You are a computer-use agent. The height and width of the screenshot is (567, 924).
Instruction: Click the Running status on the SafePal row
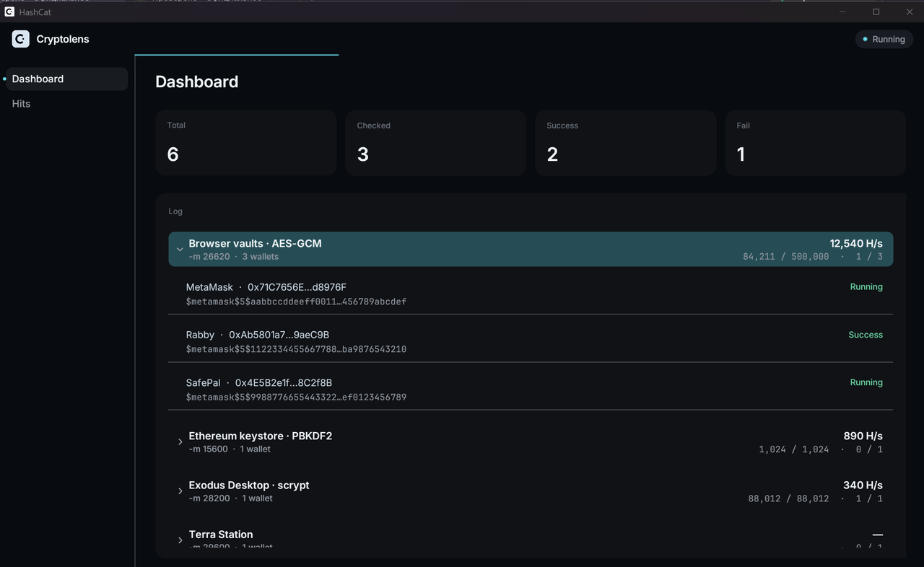coord(866,382)
